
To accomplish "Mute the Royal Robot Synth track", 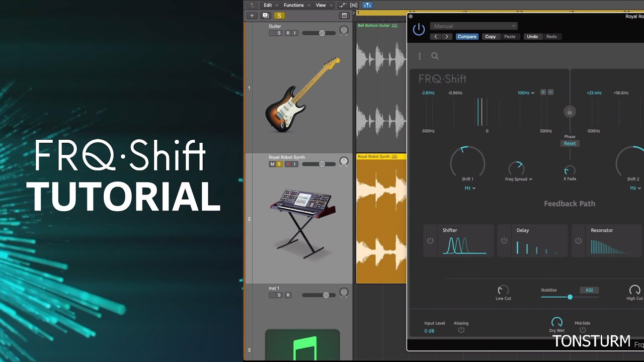I will pos(272,164).
